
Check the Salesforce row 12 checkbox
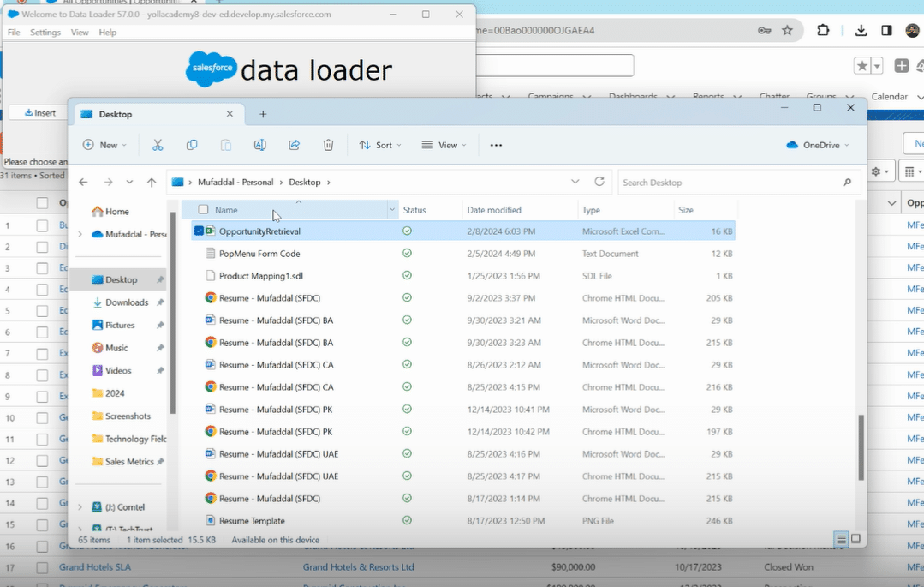pos(42,461)
